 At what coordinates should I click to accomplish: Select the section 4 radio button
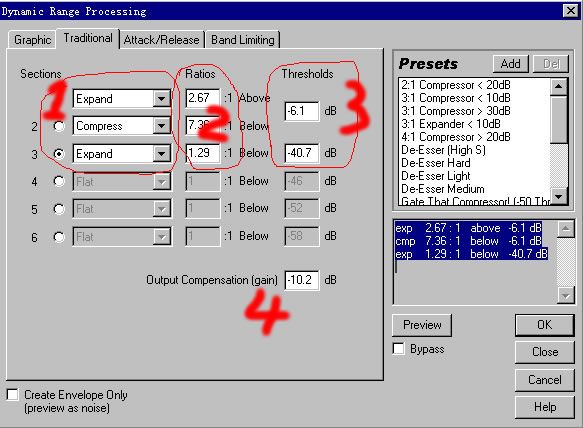click(x=59, y=181)
